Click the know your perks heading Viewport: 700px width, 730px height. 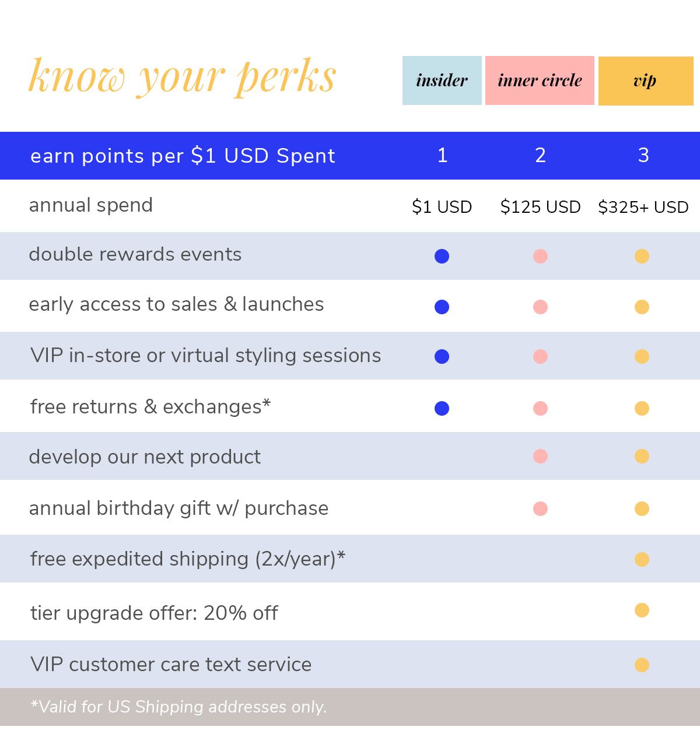coord(182,77)
